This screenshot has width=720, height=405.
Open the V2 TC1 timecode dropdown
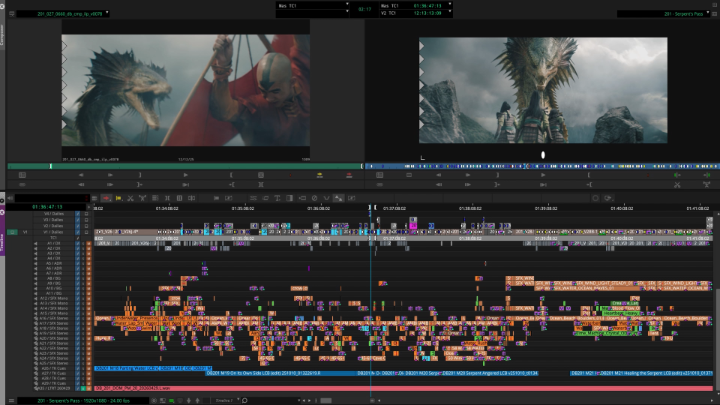[449, 13]
